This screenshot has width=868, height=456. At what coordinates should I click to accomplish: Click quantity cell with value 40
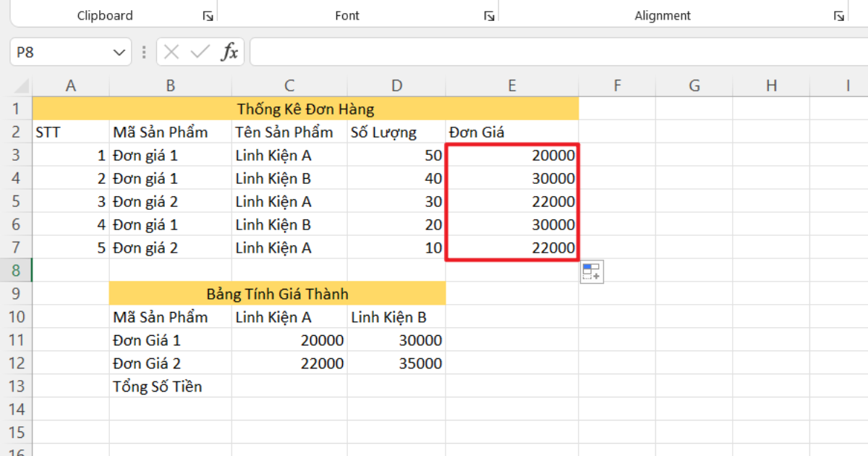396,178
